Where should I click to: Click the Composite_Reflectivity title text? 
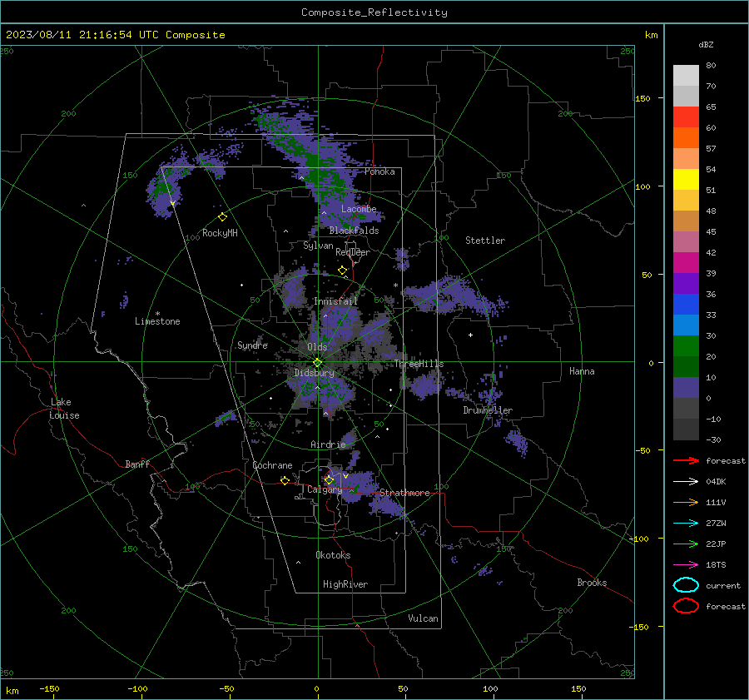click(374, 12)
